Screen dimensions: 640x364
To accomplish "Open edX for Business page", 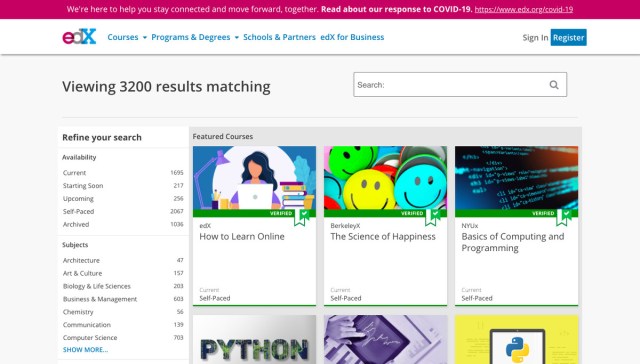I will pyautogui.click(x=352, y=37).
